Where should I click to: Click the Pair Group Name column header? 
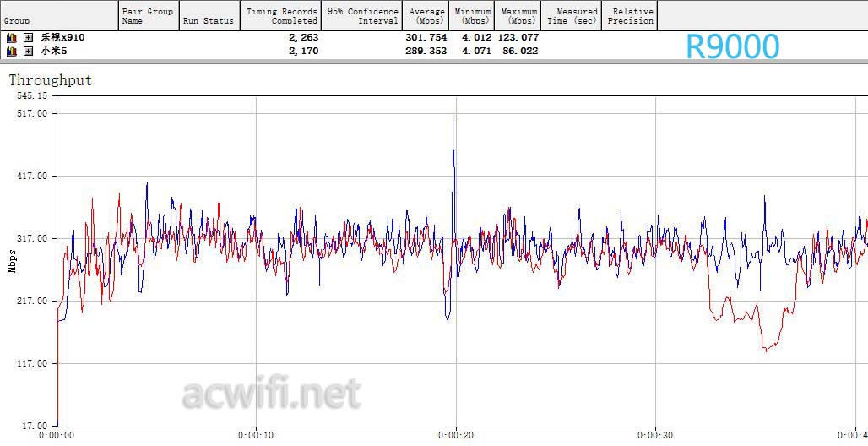coord(149,15)
